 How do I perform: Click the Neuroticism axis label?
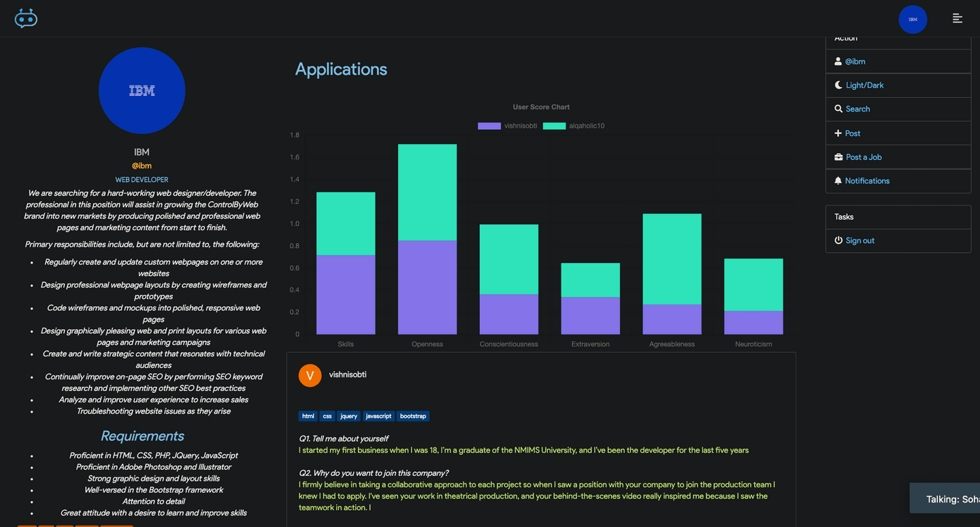click(753, 344)
